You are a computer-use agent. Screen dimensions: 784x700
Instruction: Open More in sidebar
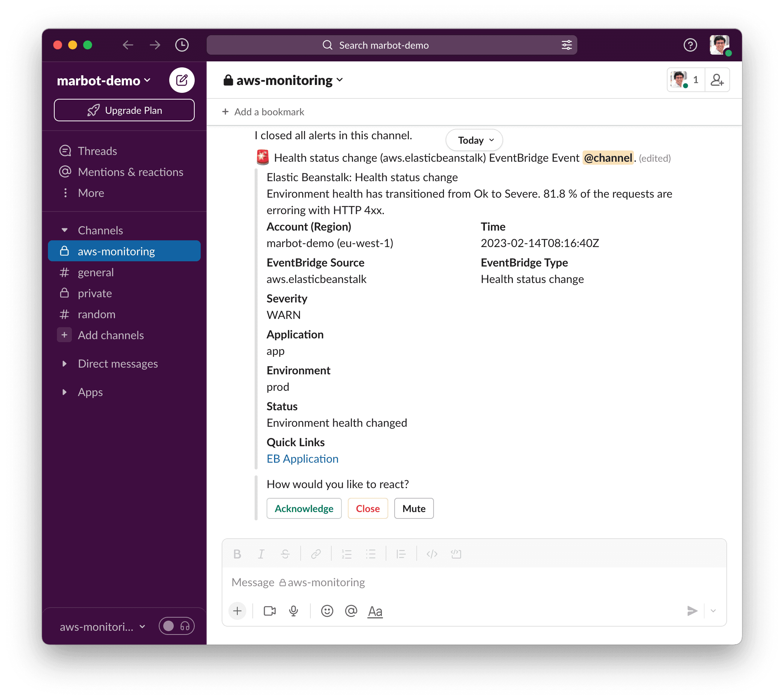pyautogui.click(x=124, y=193)
